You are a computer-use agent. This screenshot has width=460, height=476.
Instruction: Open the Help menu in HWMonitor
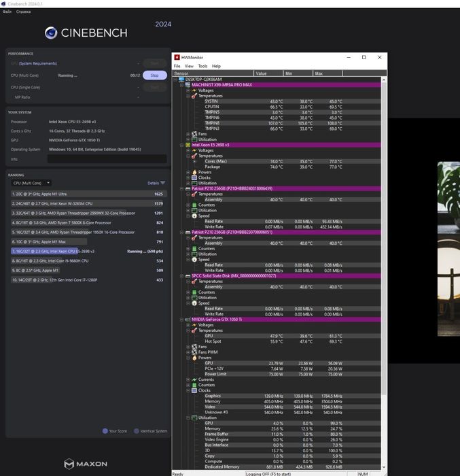coord(216,66)
